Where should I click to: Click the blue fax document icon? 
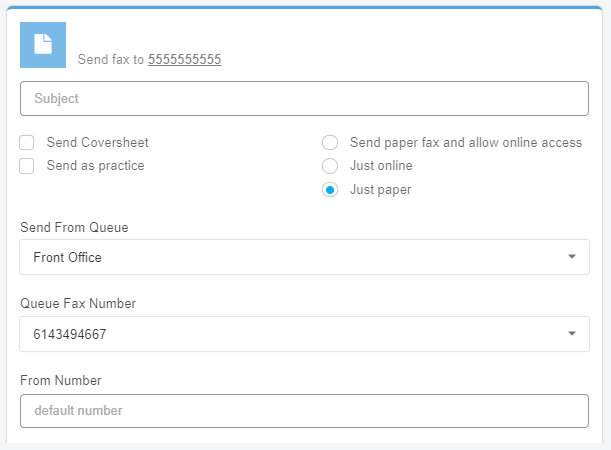tap(43, 45)
